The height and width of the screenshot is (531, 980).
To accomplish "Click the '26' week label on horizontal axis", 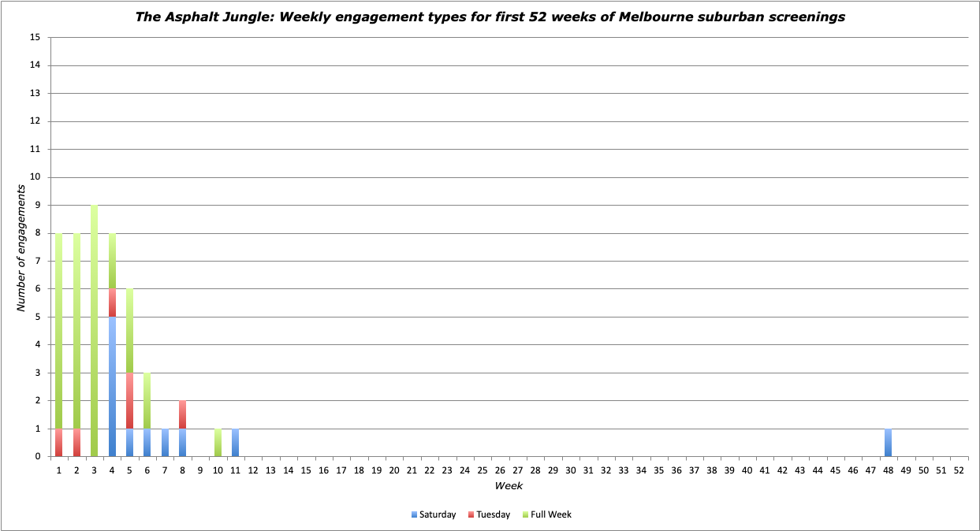I will [500, 470].
